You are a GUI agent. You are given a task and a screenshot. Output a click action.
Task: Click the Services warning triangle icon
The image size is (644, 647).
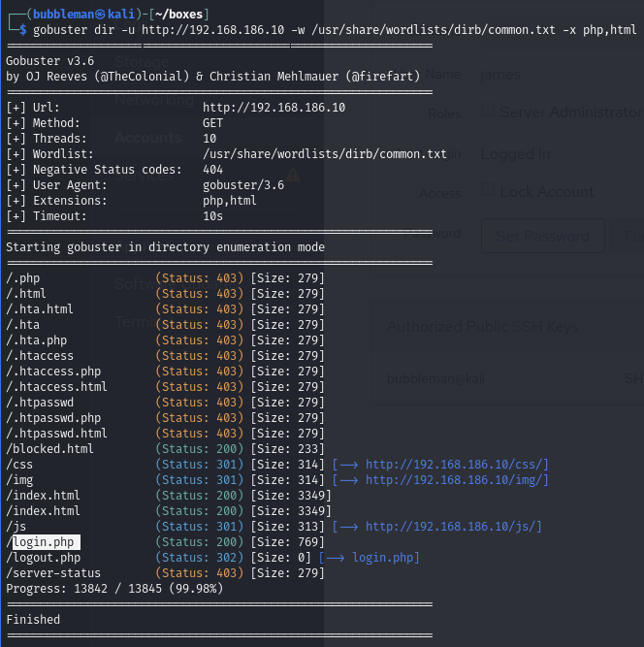[293, 176]
